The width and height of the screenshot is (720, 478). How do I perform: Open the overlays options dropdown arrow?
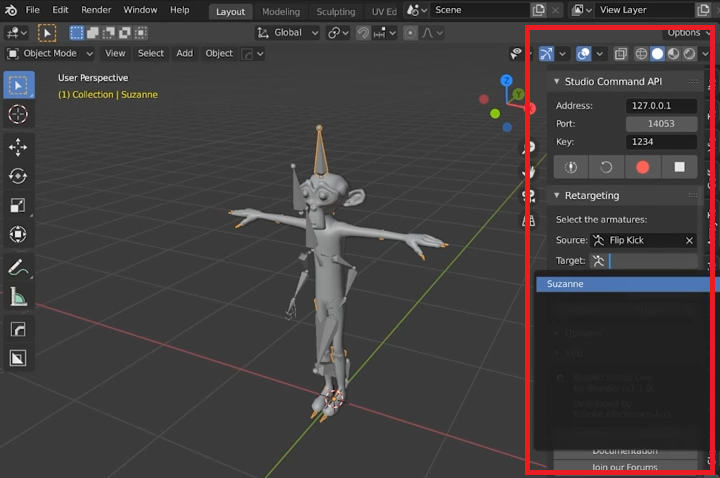[x=600, y=54]
